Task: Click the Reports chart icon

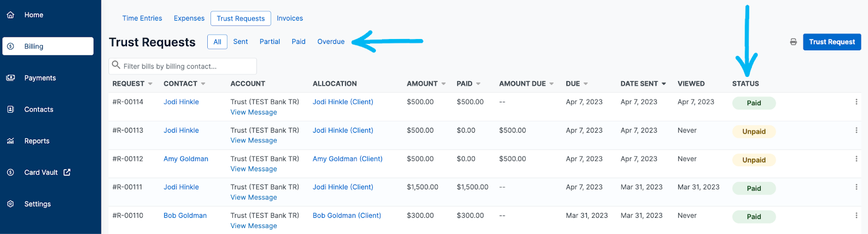Action: click(x=10, y=141)
